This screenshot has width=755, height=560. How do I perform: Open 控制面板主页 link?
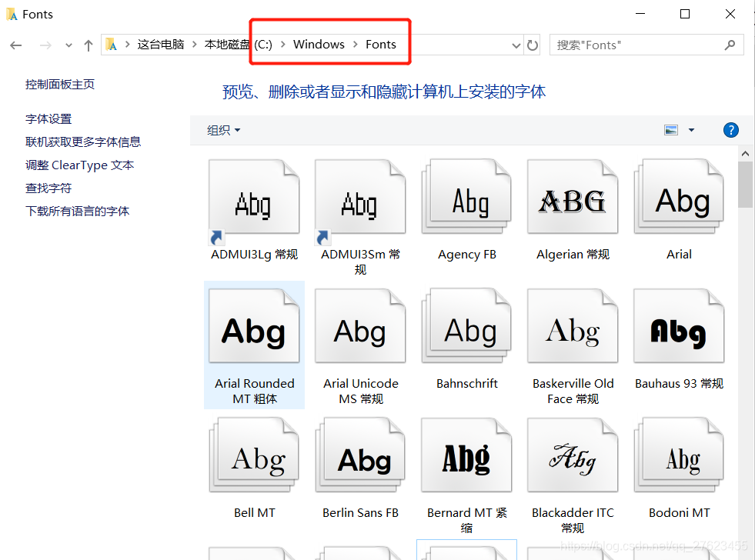pos(60,84)
